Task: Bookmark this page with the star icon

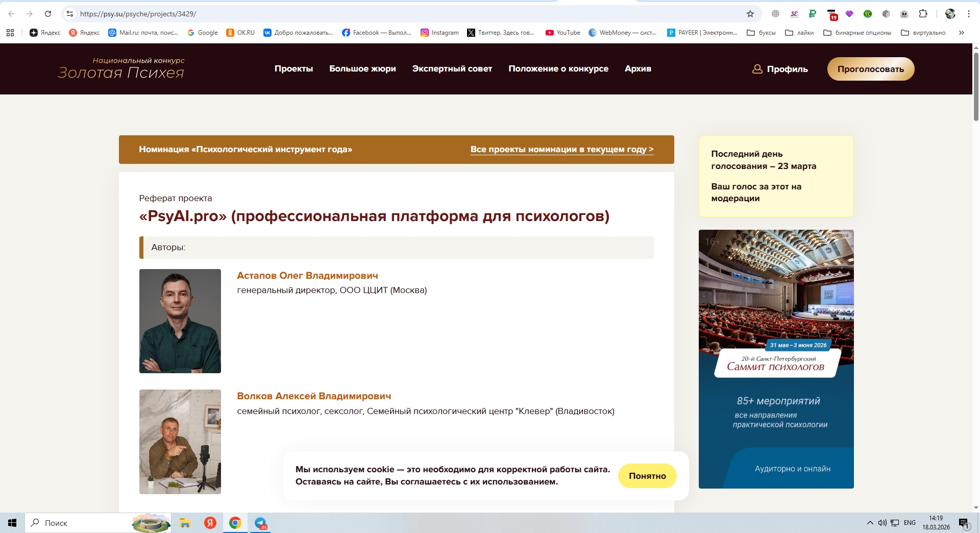Action: 750,14
